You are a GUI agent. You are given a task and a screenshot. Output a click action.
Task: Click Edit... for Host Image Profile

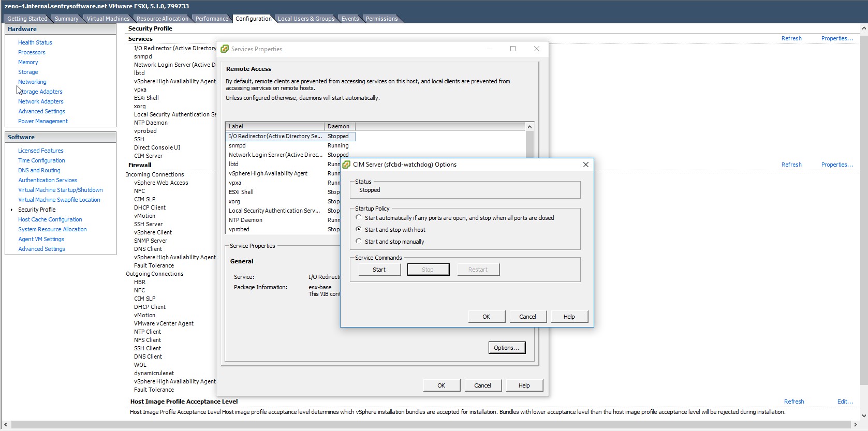(845, 402)
